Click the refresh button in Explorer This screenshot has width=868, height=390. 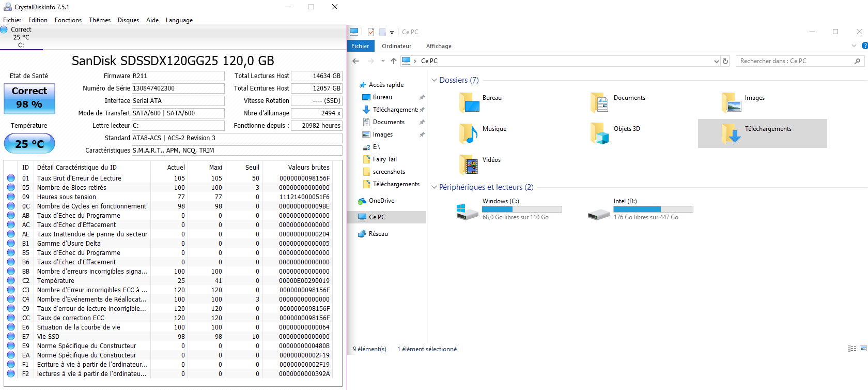tap(725, 61)
